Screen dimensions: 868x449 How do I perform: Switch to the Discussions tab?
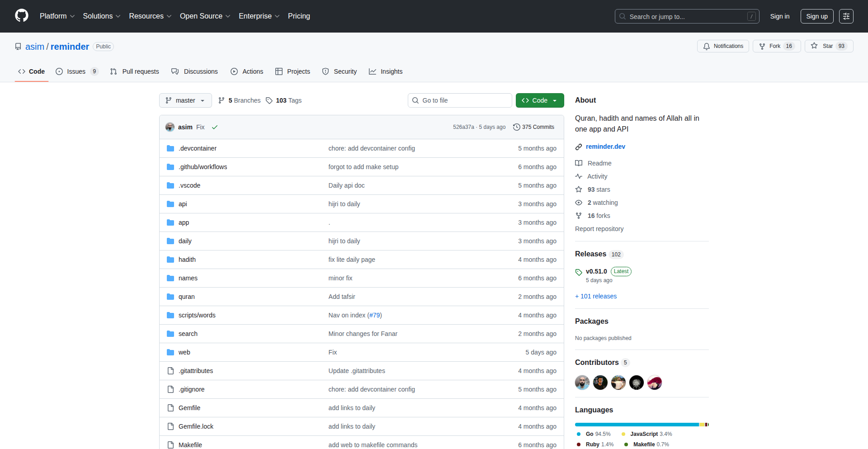coord(195,71)
